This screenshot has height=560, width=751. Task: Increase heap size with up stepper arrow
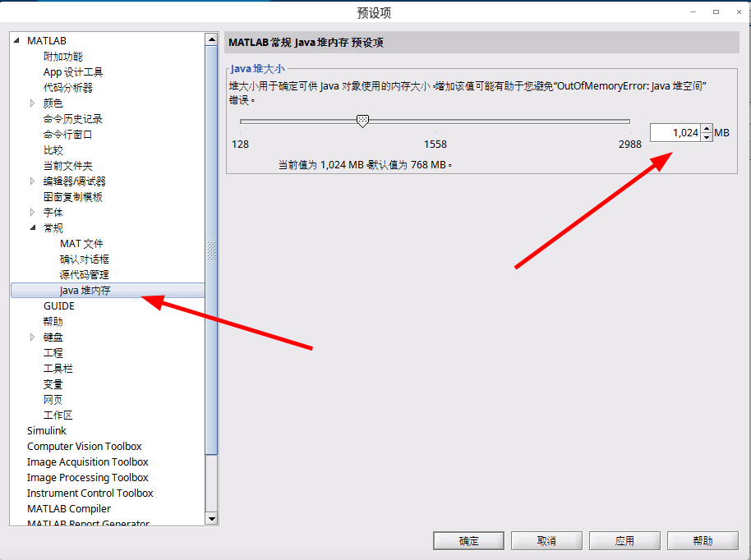coord(707,128)
